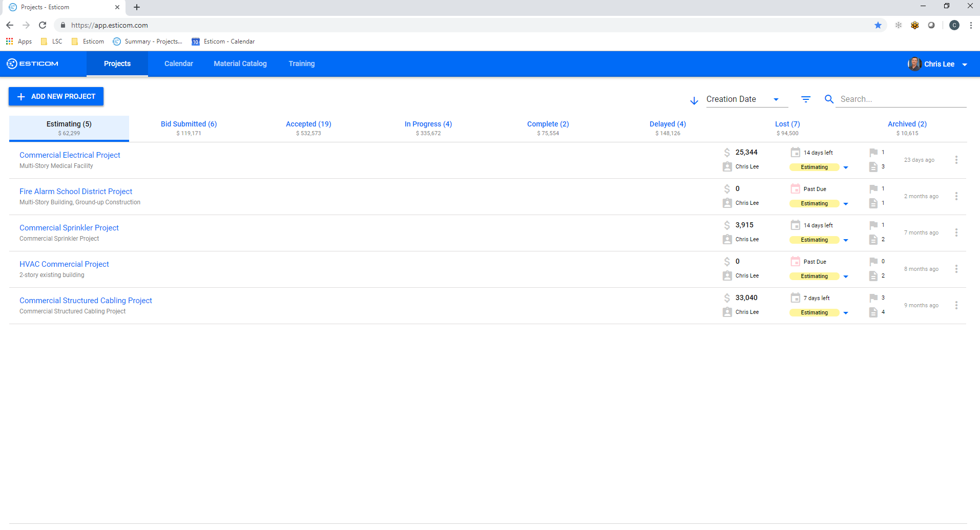Open the Chrome menu three dots

pyautogui.click(x=971, y=25)
